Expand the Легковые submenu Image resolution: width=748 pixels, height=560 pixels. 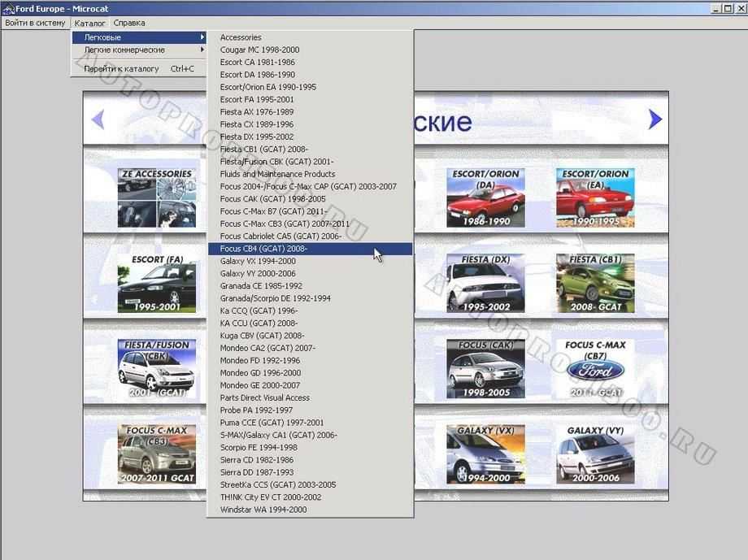(139, 37)
